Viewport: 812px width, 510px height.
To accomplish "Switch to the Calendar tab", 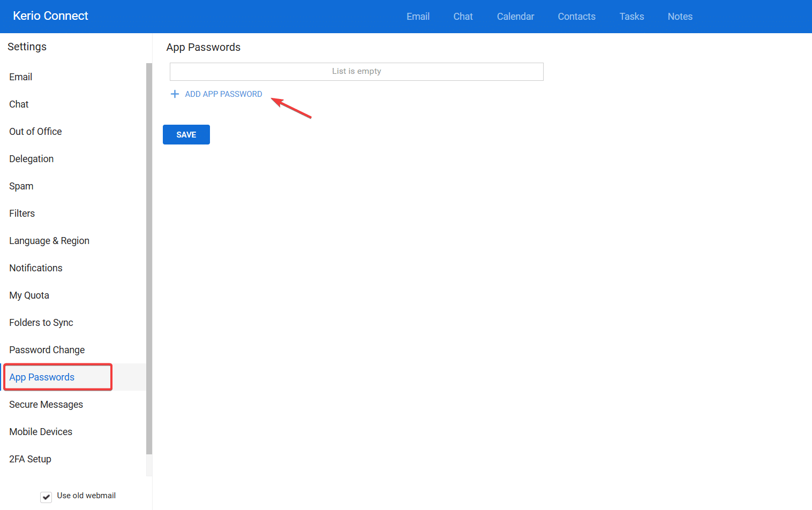I will pos(515,17).
